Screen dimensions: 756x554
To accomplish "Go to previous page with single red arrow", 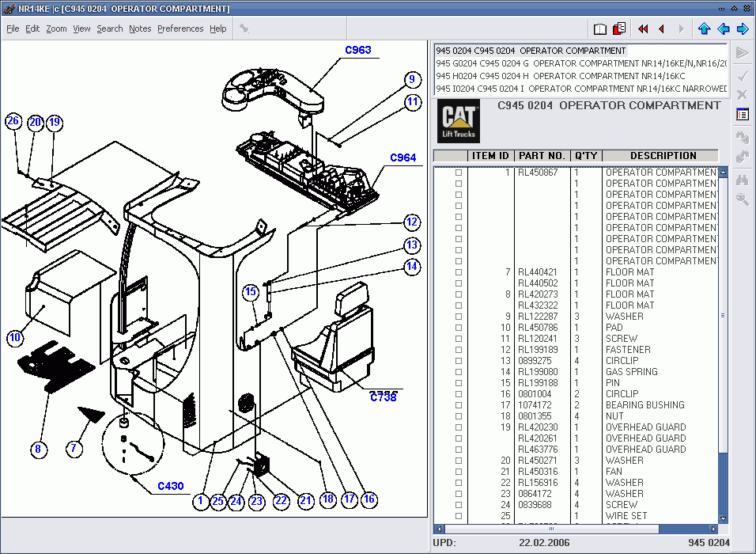I will (x=661, y=29).
